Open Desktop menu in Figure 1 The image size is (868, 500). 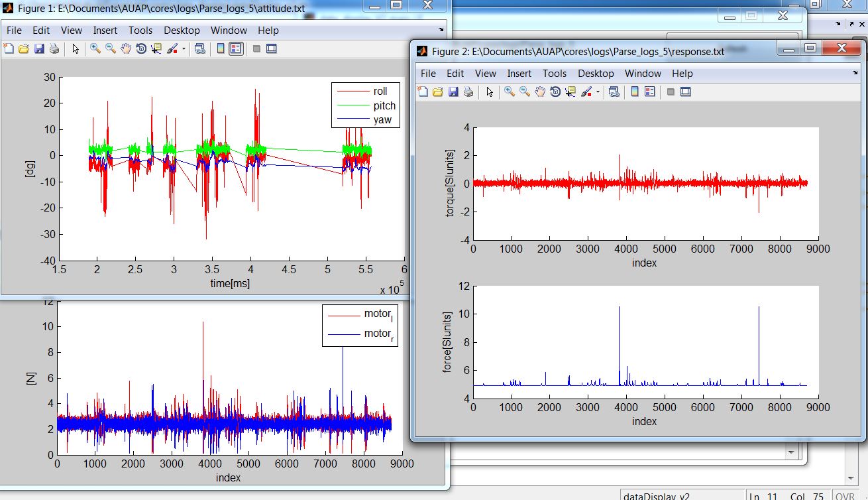tap(182, 31)
